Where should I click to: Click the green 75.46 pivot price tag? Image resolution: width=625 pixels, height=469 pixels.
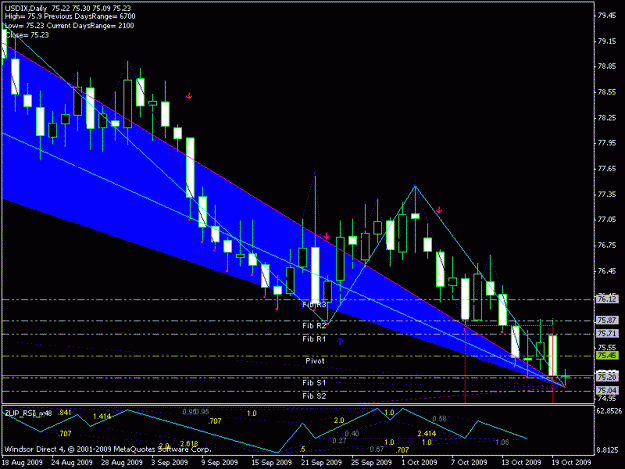pyautogui.click(x=607, y=355)
